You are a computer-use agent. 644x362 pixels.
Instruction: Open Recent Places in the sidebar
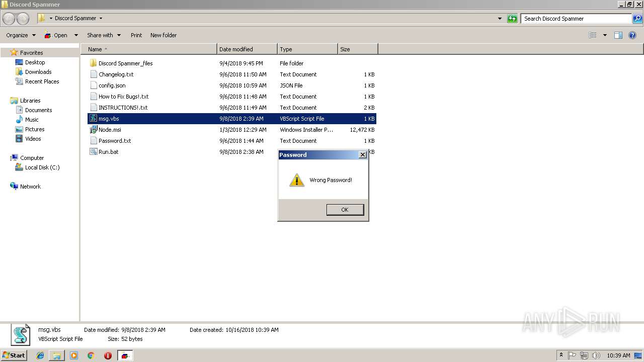[x=42, y=81]
